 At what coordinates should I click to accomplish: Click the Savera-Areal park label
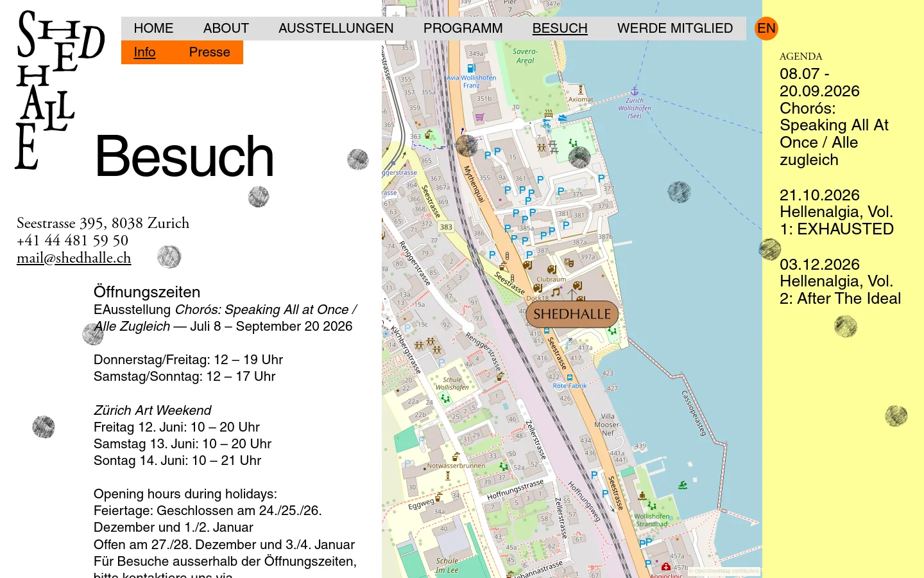pyautogui.click(x=525, y=56)
